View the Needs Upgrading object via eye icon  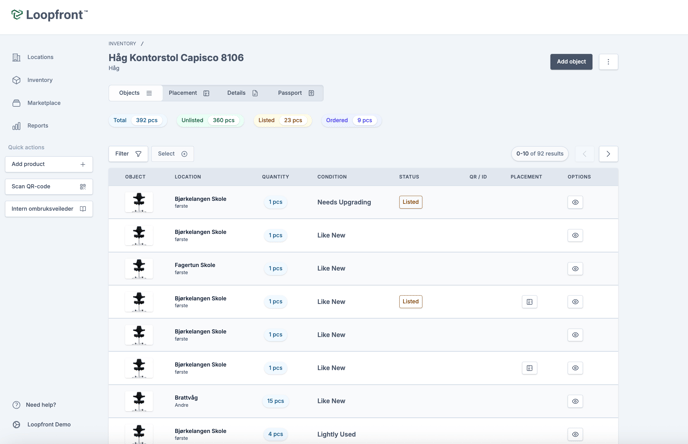[x=575, y=202]
